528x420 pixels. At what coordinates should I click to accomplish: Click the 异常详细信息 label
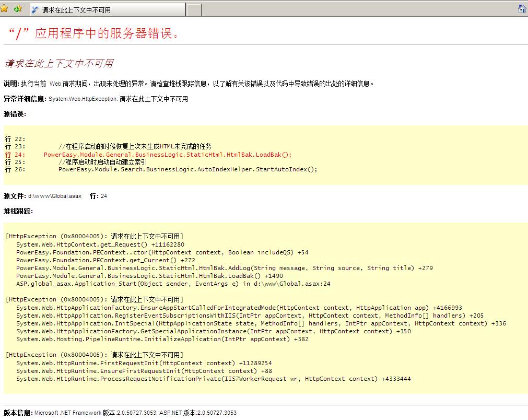tap(25, 99)
